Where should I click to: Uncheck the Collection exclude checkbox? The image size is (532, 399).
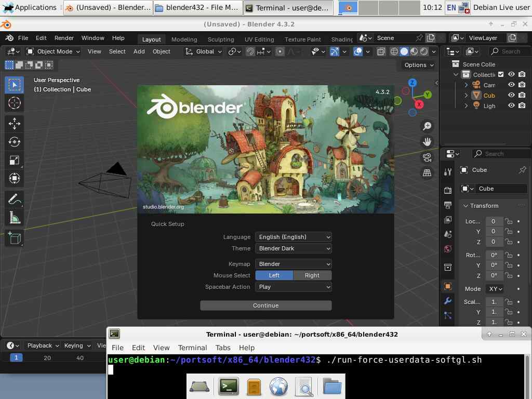[501, 74]
